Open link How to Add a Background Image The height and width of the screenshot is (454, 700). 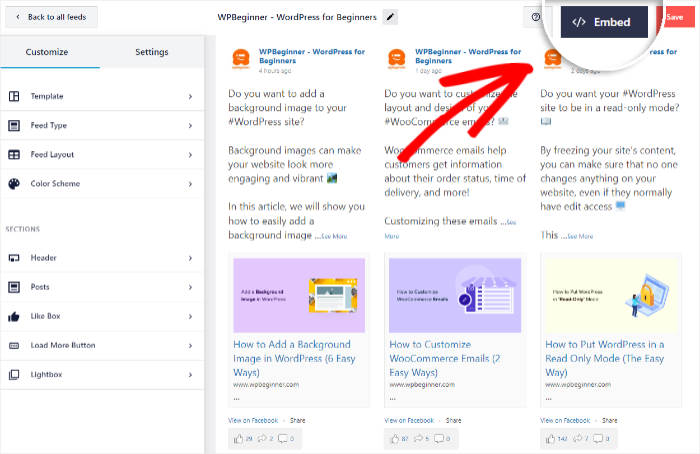[x=294, y=358]
